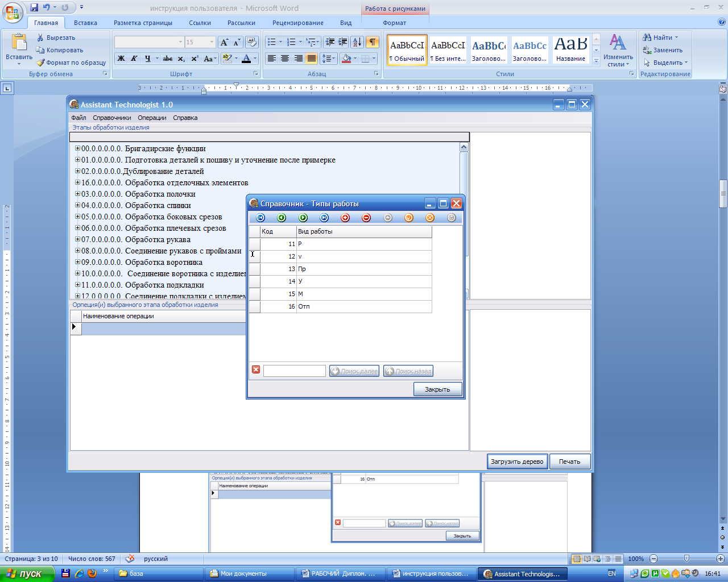Open Абзац dialog launcher
728x582 pixels.
click(377, 74)
